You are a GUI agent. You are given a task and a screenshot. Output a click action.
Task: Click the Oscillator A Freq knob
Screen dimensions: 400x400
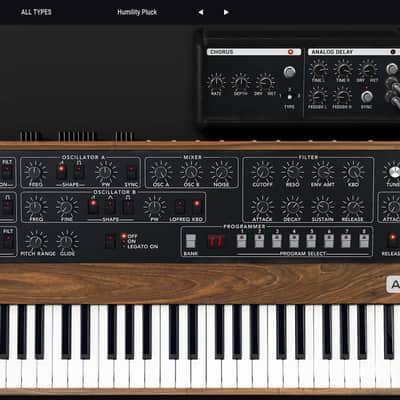click(x=35, y=172)
